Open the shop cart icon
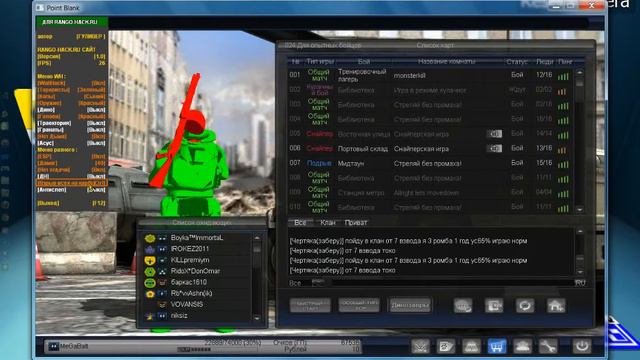 point(496,346)
